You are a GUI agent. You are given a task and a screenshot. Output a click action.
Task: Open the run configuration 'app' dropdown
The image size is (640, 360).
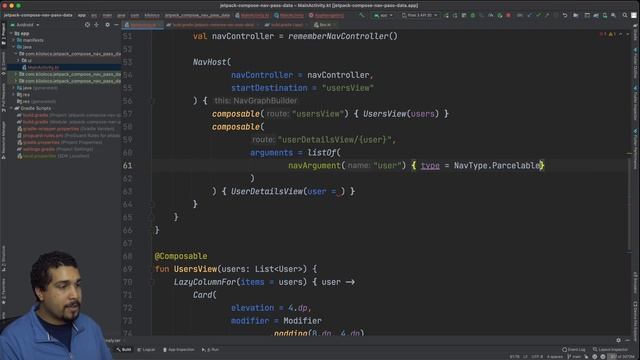[x=383, y=16]
